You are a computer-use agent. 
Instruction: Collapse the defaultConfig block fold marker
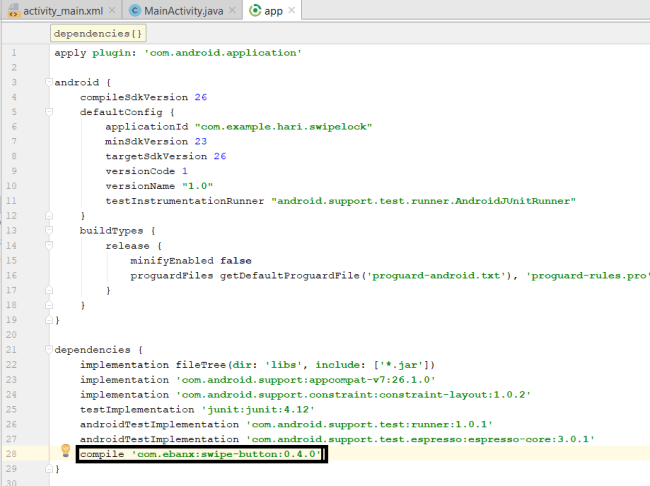click(49, 112)
